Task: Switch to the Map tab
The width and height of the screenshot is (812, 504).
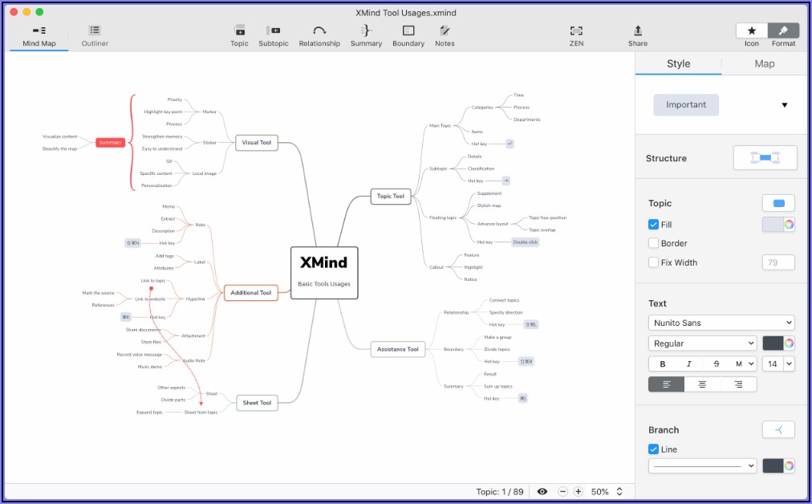Action: 764,64
